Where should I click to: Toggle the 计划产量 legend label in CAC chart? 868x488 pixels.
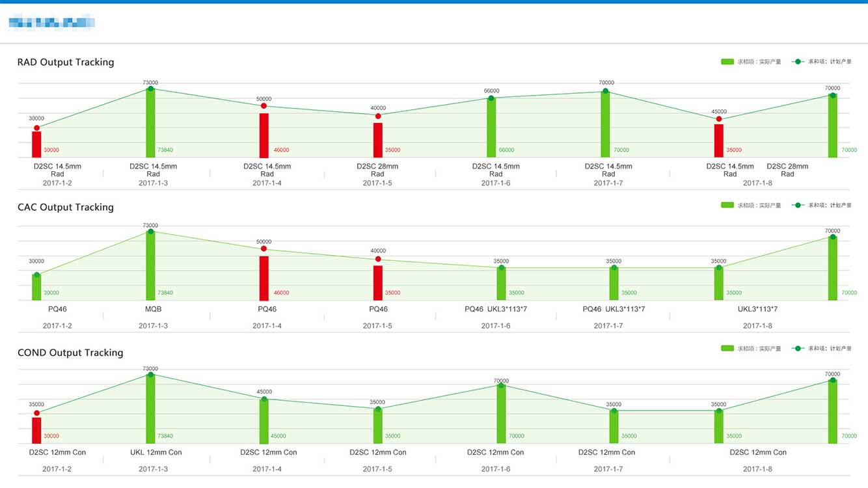click(830, 205)
